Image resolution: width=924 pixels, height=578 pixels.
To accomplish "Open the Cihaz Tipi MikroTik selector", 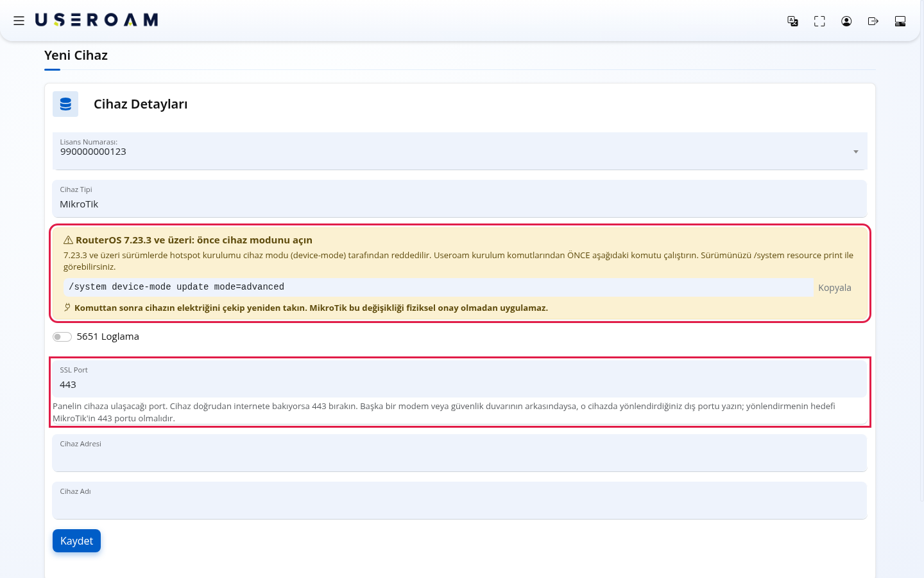I will (459, 198).
